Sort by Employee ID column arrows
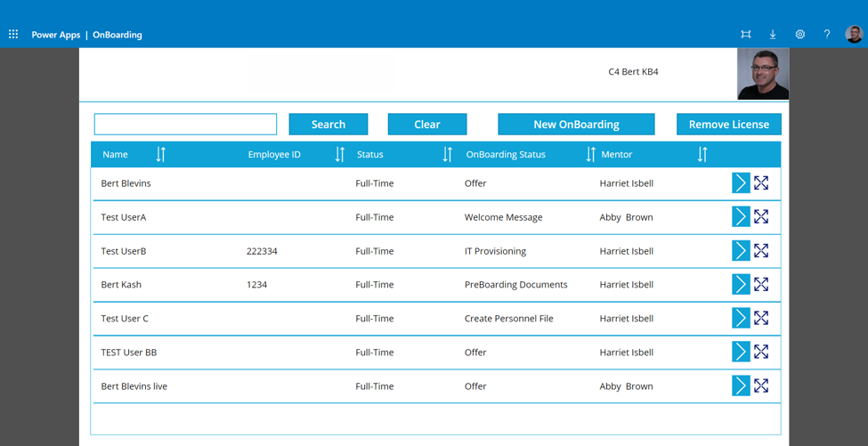The height and width of the screenshot is (446, 868). pos(339,155)
